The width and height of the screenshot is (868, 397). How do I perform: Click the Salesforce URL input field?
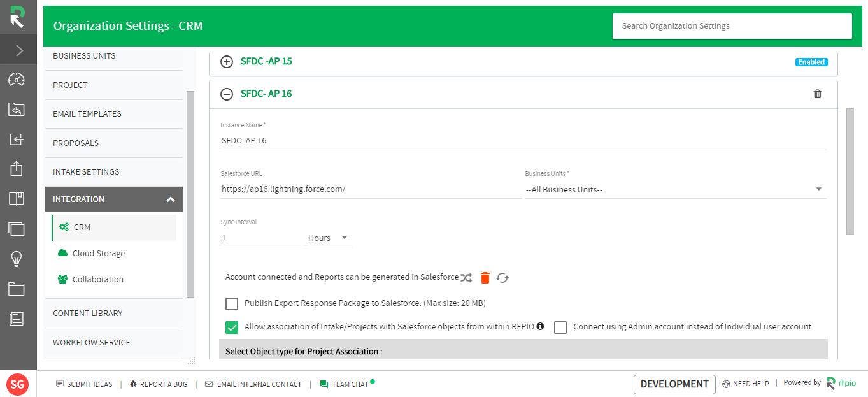pos(371,189)
